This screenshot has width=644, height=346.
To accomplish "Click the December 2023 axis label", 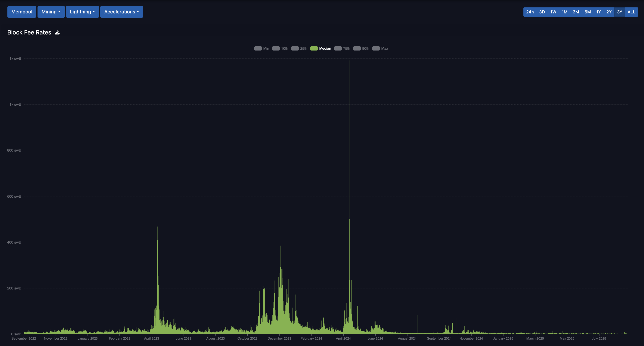I will [279, 339].
